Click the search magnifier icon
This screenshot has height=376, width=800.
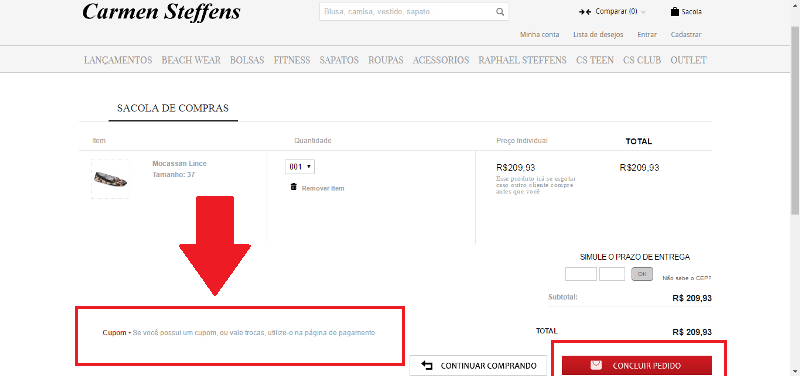pyautogui.click(x=500, y=12)
